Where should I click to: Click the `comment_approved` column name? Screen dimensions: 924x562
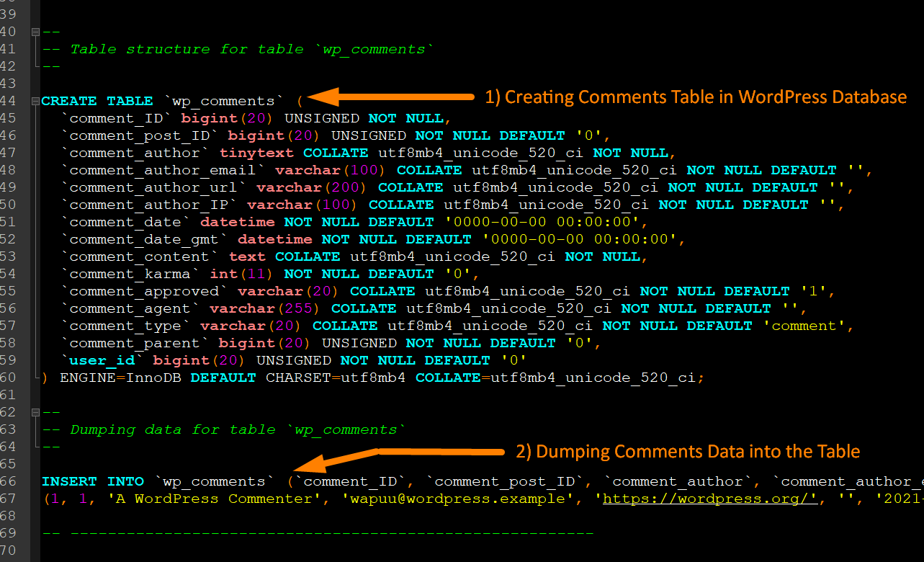point(145,291)
